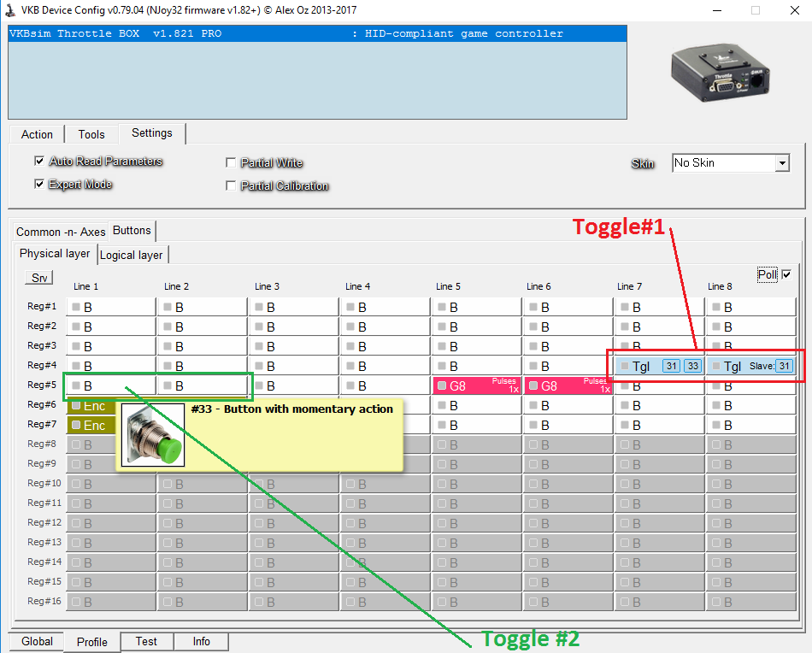
Task: Click the Line 7 column header
Action: [x=629, y=286]
